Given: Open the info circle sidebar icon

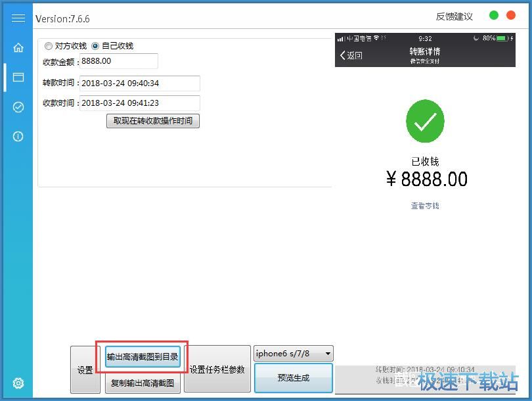Looking at the screenshot, I should point(18,137).
